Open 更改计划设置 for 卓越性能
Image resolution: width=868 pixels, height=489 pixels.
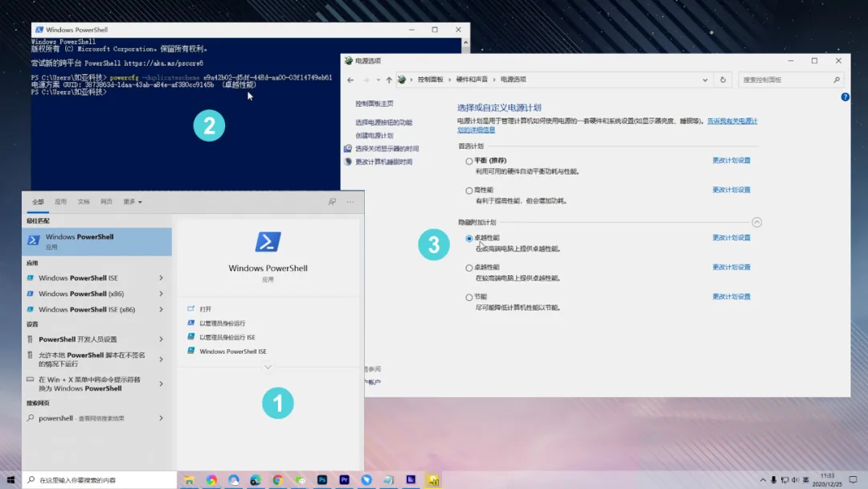coord(731,238)
